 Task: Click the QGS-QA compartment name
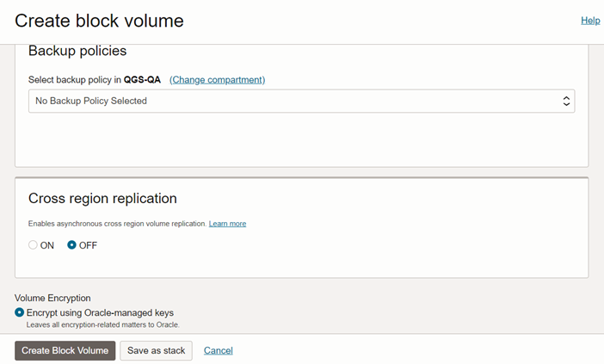tap(142, 80)
